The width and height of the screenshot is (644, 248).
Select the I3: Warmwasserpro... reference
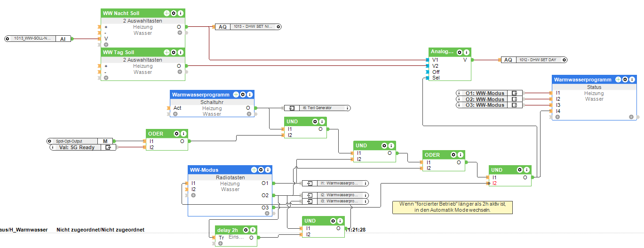[335, 201]
